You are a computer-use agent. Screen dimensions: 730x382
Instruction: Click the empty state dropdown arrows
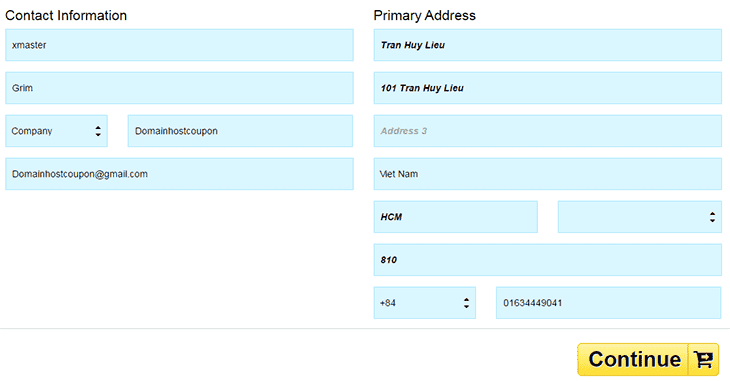click(712, 217)
